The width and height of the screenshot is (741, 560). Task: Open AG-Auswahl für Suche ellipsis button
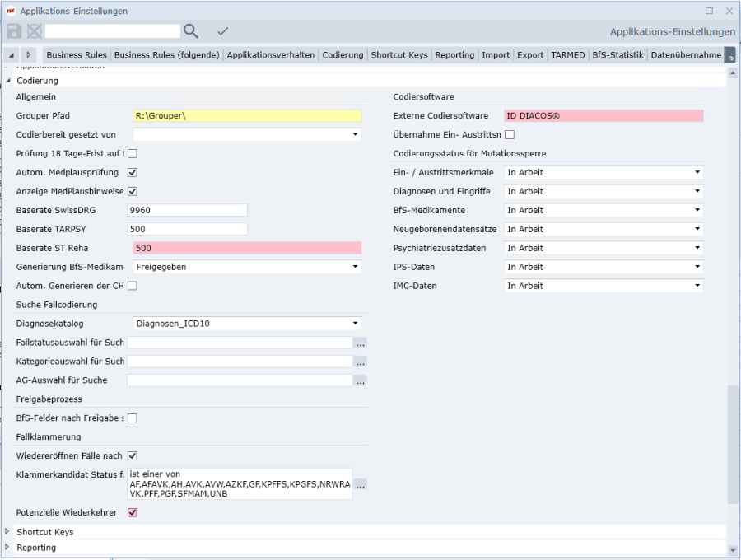coord(360,380)
